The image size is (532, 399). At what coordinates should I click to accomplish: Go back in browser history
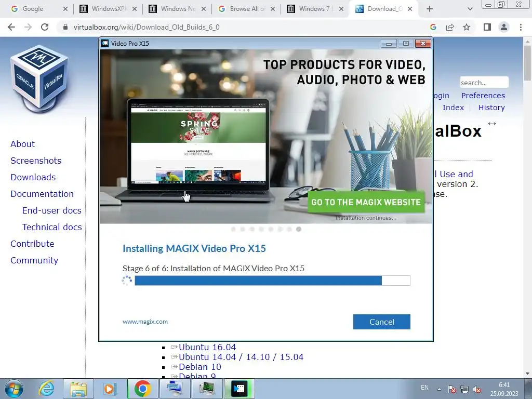11,27
